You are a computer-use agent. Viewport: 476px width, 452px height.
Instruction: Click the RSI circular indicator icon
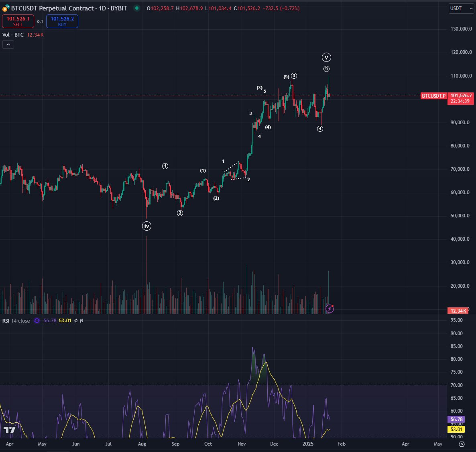[x=37, y=321]
